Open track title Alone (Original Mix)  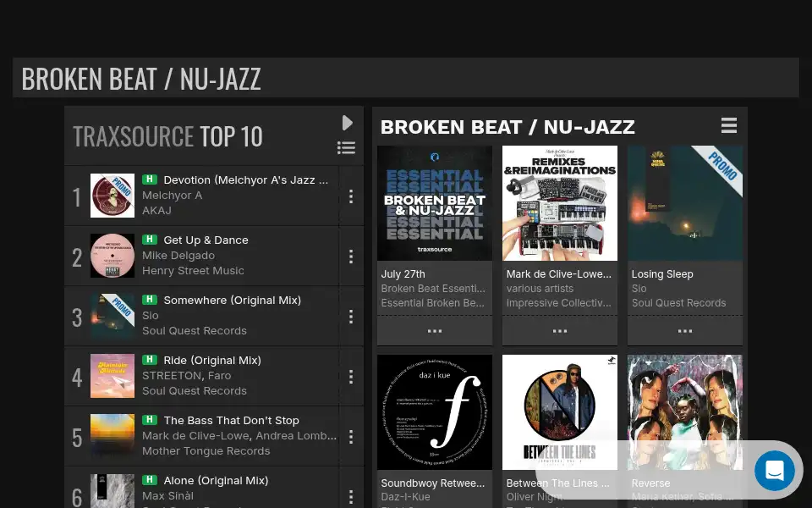click(x=216, y=481)
